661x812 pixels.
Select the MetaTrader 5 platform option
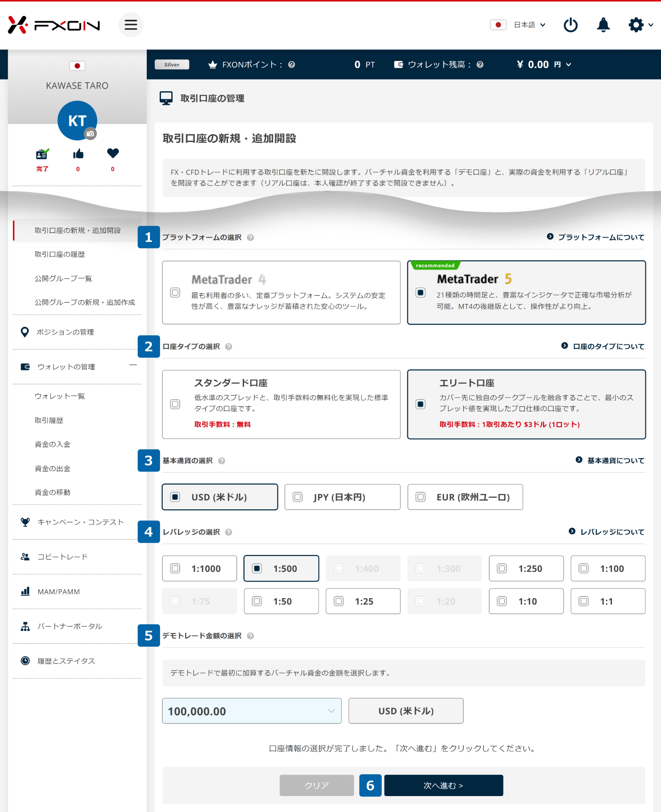526,292
